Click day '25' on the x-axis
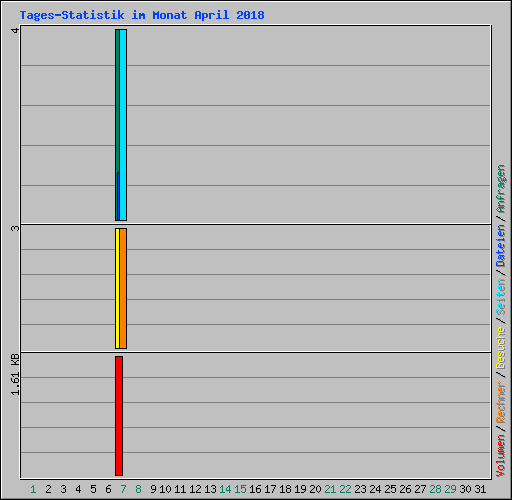The image size is (512, 500). click(x=390, y=489)
